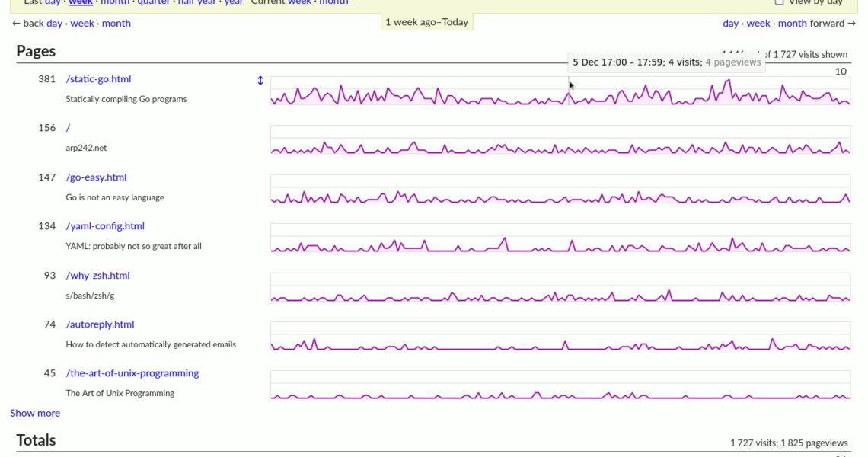Open the /yaml-config.html page link
The width and height of the screenshot is (868, 457).
[105, 225]
